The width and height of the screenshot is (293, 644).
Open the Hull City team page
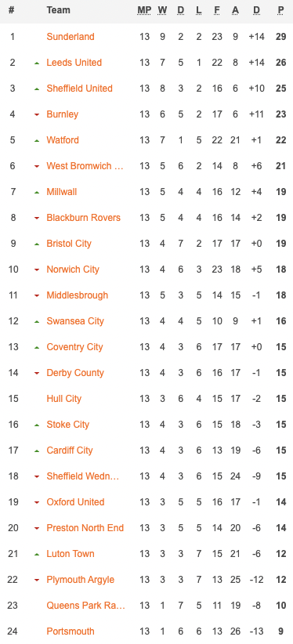click(64, 399)
